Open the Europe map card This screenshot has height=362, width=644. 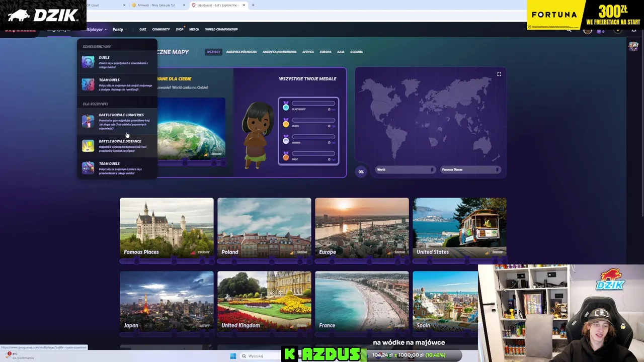pyautogui.click(x=362, y=228)
